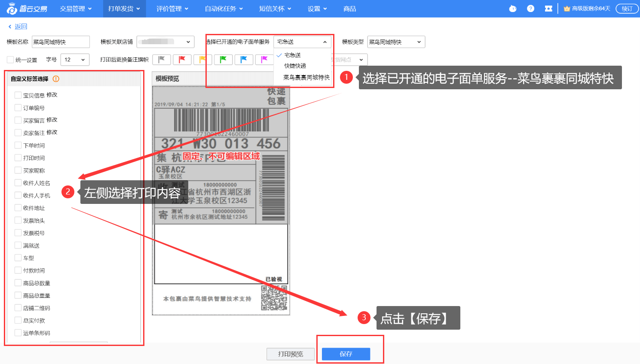Check the 总实付款 label option
Viewport: 640px width, 364px height.
point(18,320)
